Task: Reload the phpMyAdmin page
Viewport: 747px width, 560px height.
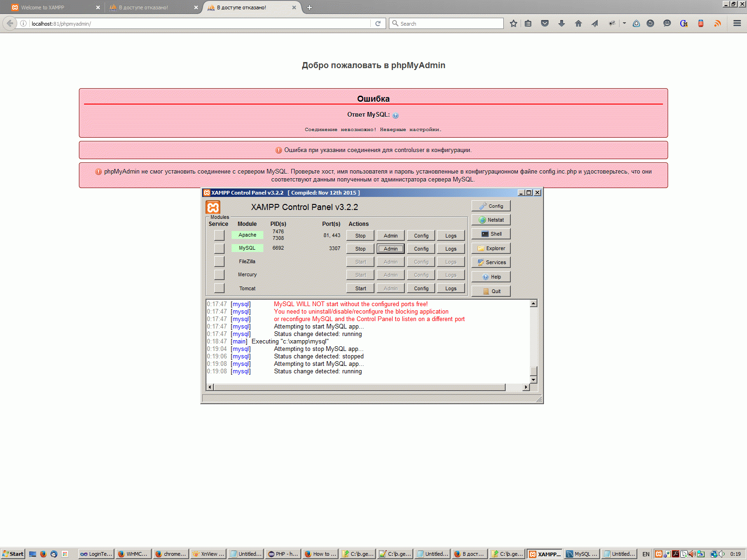Action: [x=378, y=23]
